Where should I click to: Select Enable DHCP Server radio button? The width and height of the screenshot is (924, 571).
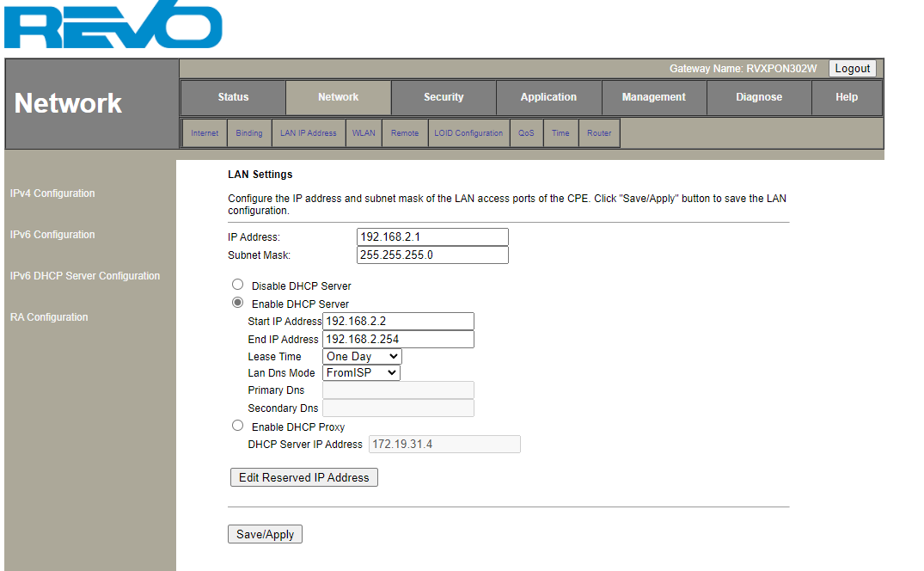(238, 303)
